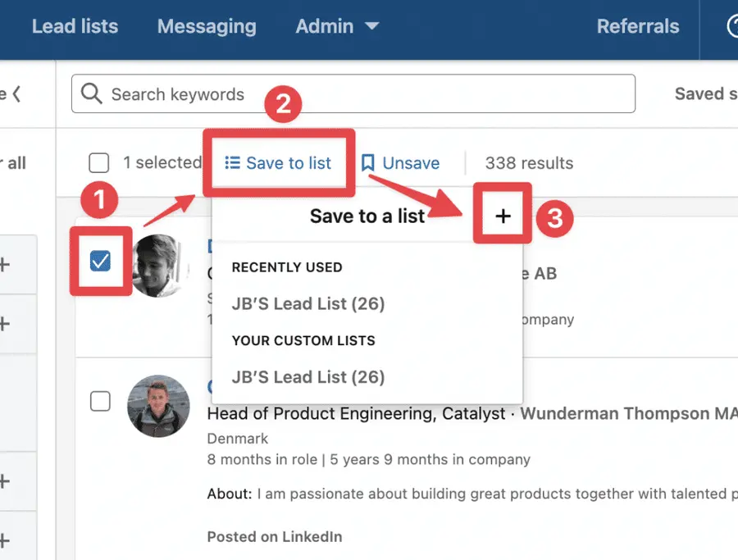Image resolution: width=738 pixels, height=560 pixels.
Task: Click Unsave to remove the saved lead
Action: click(412, 162)
